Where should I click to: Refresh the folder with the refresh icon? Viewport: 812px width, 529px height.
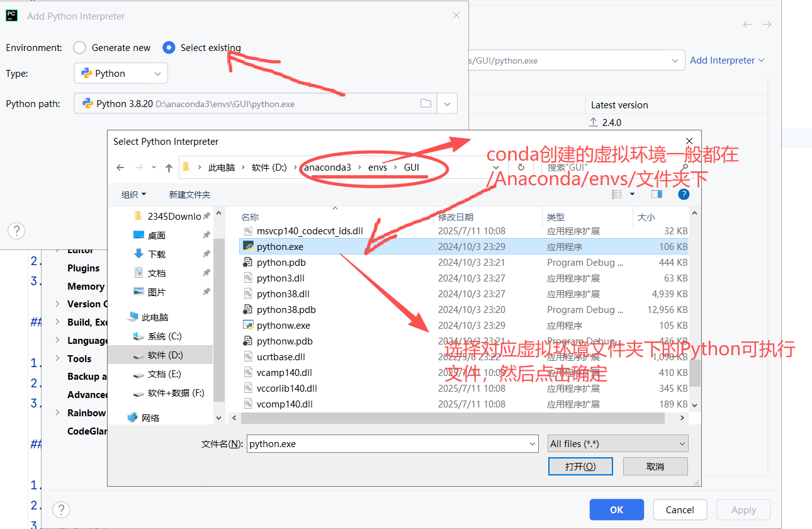tap(521, 167)
